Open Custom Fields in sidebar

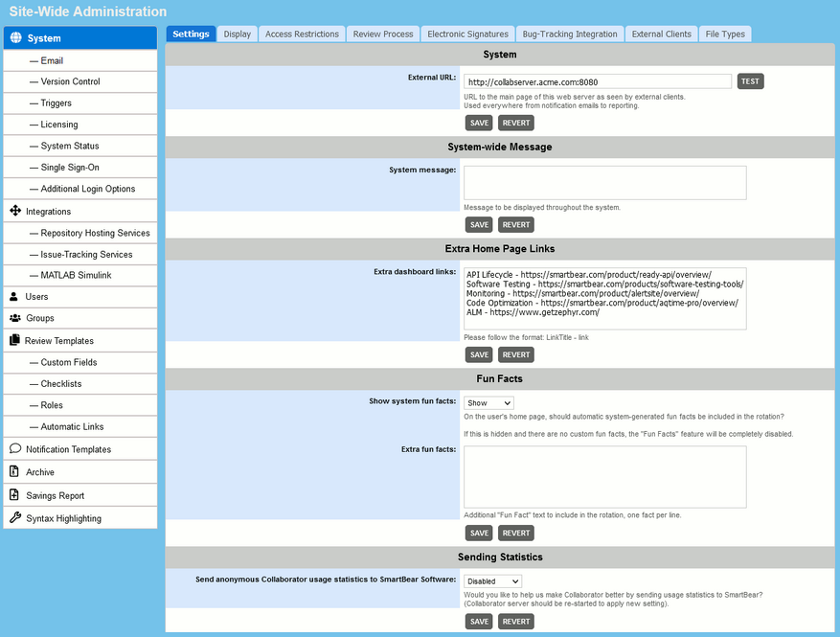click(80, 362)
